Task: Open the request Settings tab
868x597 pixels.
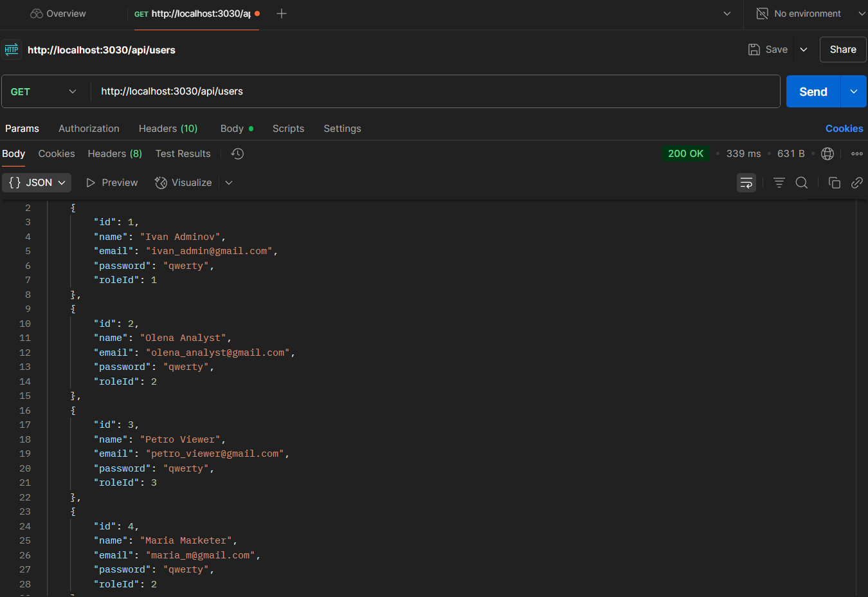Action: click(x=342, y=129)
